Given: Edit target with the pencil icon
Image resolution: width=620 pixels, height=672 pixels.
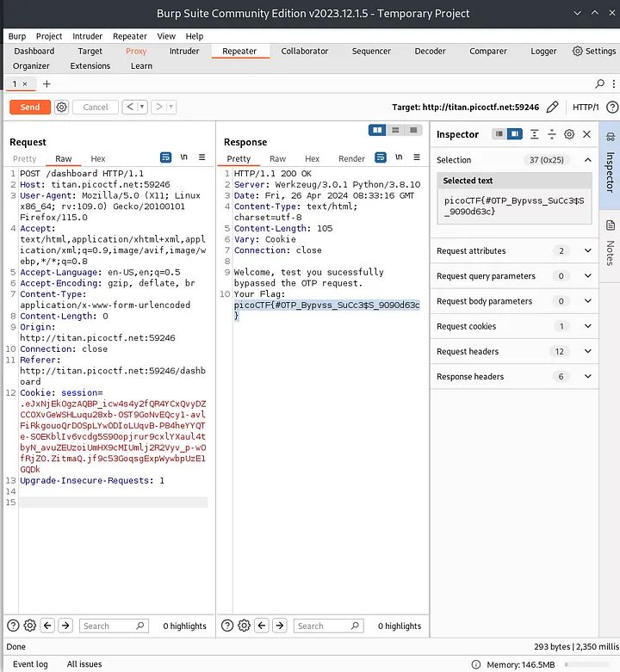Looking at the screenshot, I should pos(552,108).
